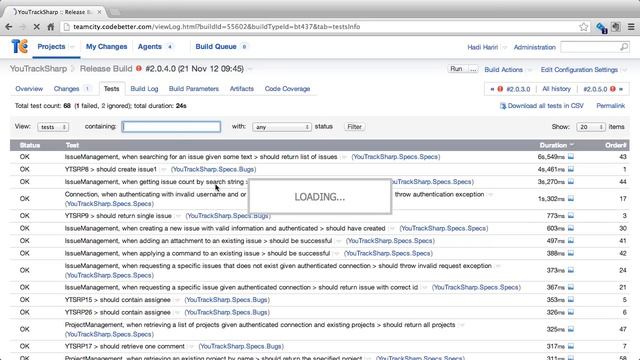Open the Overview tab

point(29,89)
